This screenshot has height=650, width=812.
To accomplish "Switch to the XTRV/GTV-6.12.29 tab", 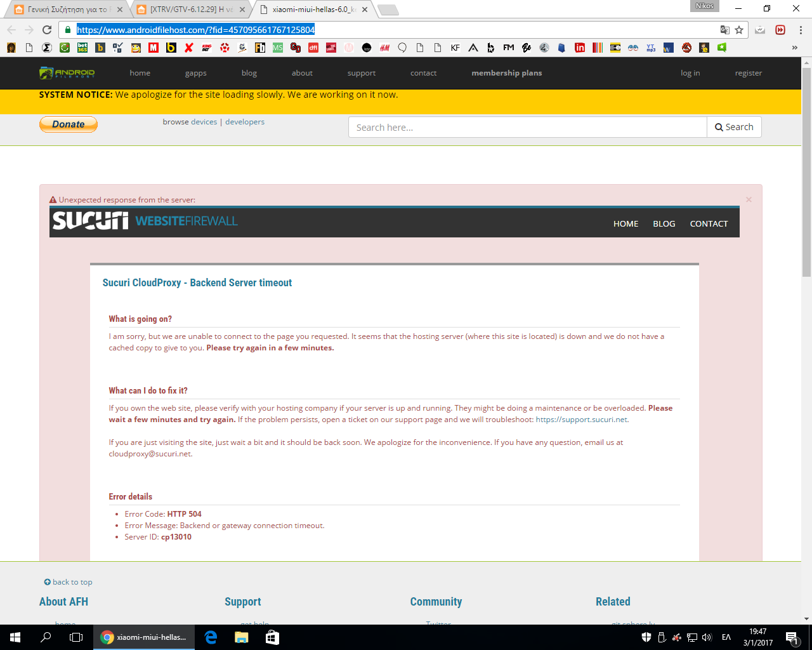I will [x=190, y=10].
